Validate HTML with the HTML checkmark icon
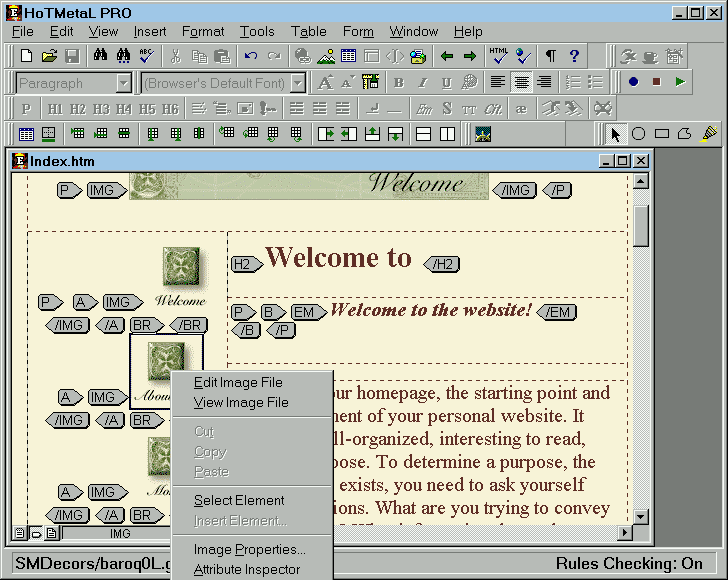This screenshot has height=580, width=728. point(499,56)
